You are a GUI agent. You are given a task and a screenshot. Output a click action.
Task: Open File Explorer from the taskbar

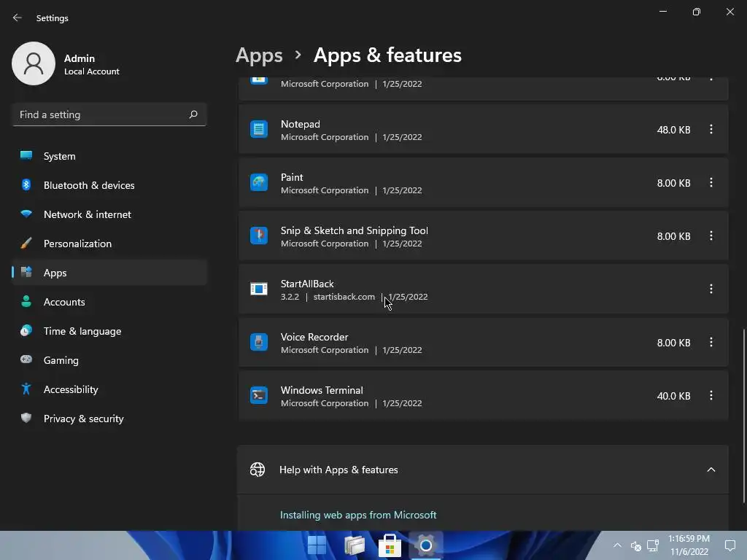[354, 545]
